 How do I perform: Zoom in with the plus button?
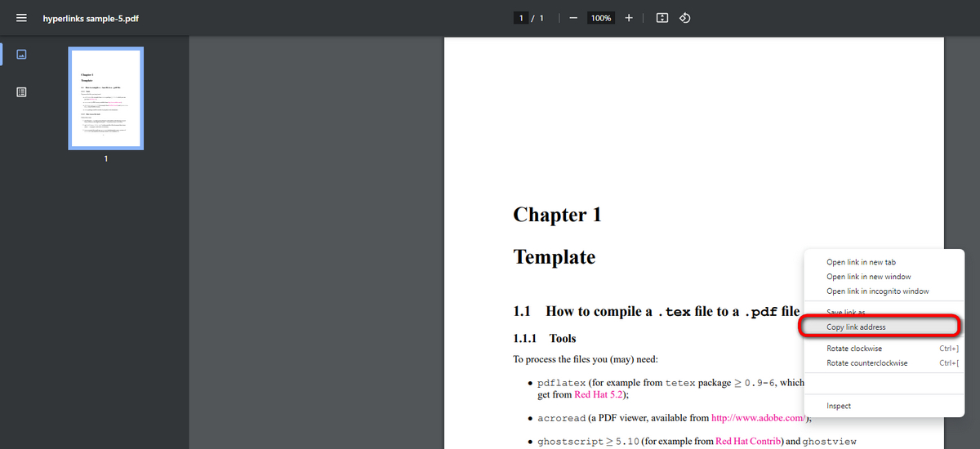coord(629,18)
